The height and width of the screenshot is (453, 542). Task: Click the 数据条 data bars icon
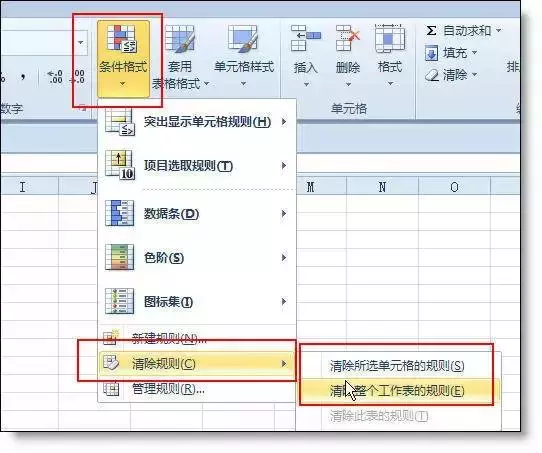119,213
